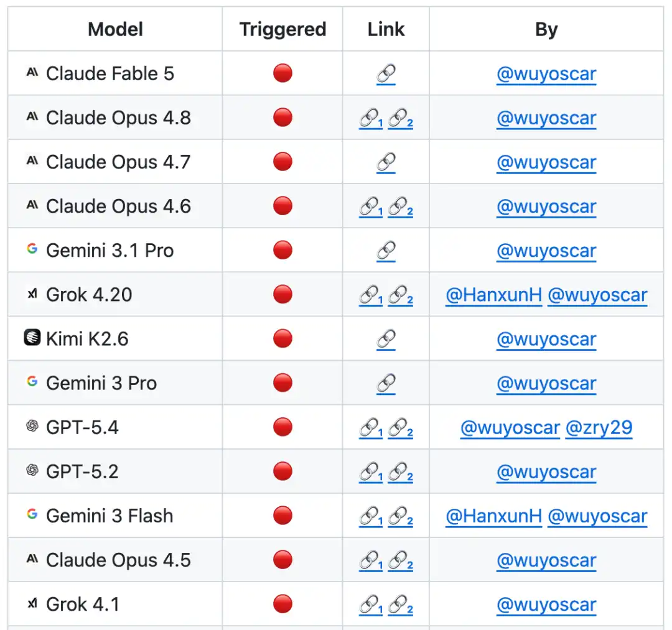
Task: Open link 2 for Claude Opus 4.5
Action: click(x=400, y=560)
